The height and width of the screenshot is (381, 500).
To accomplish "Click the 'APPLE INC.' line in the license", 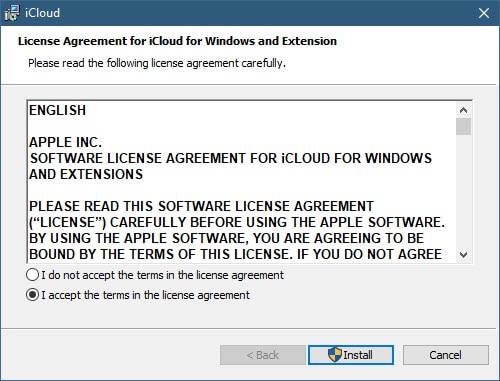I will 65,142.
